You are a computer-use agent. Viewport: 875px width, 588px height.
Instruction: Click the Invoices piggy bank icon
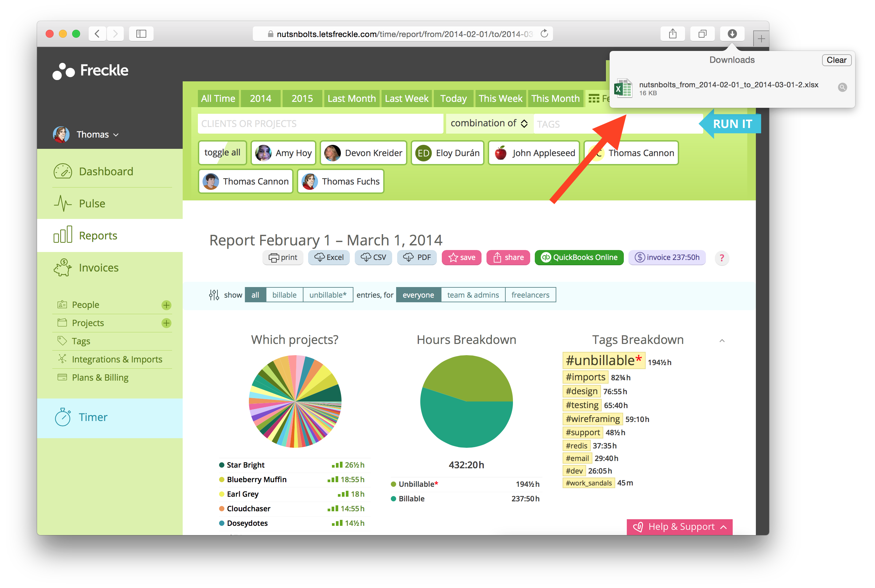coord(62,268)
